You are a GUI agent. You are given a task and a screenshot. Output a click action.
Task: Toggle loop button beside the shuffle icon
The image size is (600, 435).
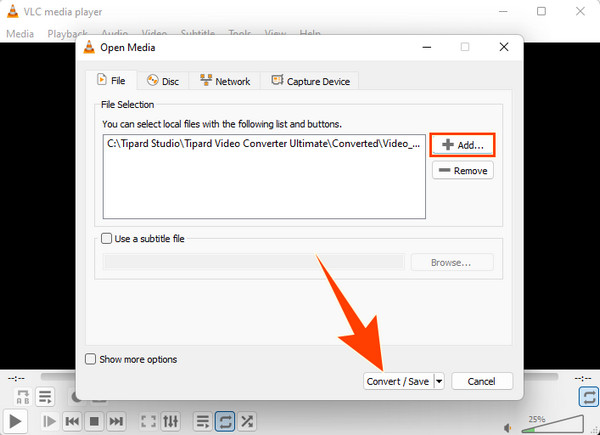pos(225,421)
